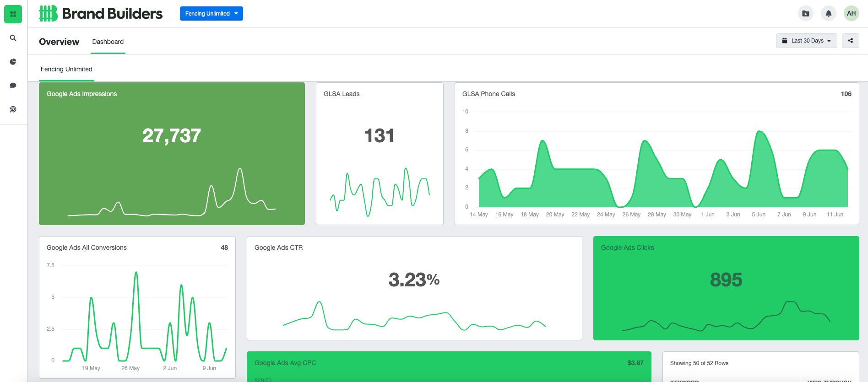Click the Google Ads Clicks title
The width and height of the screenshot is (868, 382).
click(x=627, y=247)
